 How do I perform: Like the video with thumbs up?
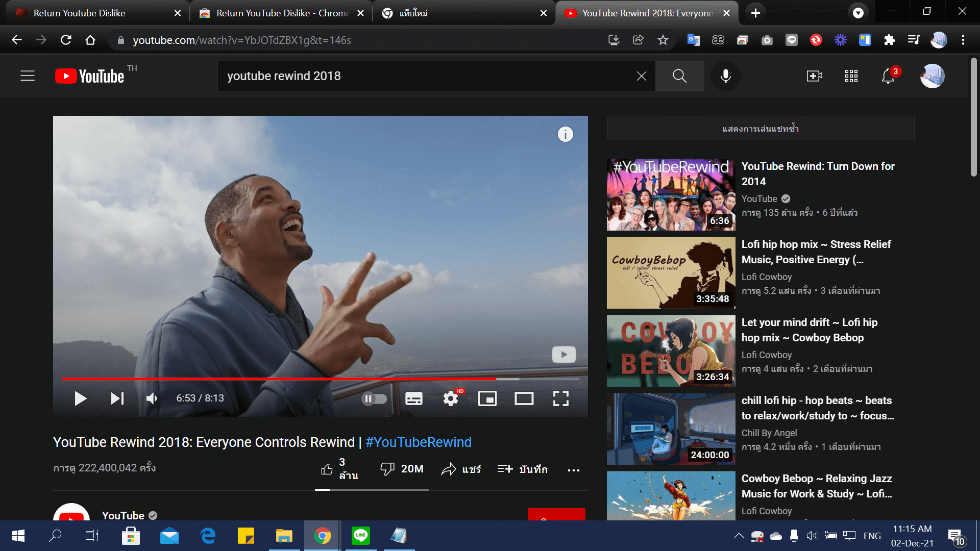[339, 469]
